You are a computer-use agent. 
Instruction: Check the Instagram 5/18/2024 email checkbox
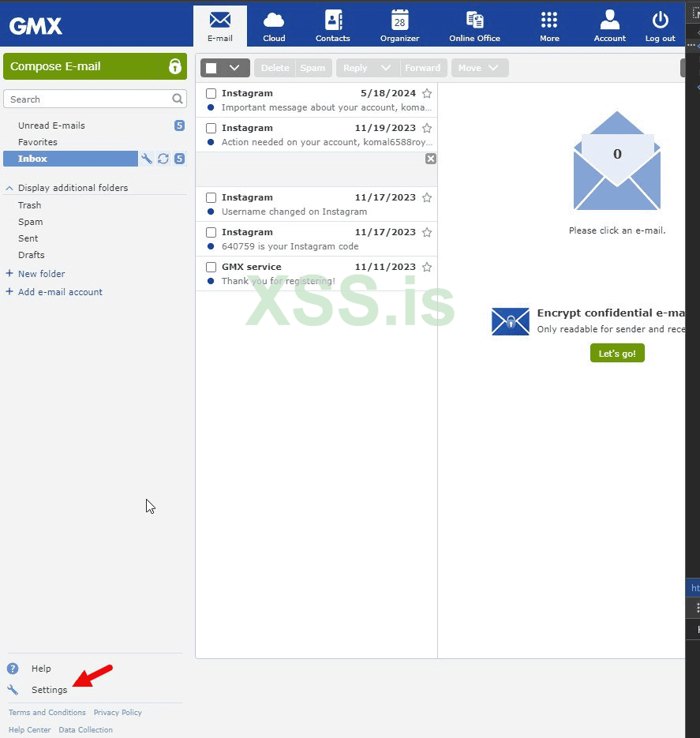(x=211, y=93)
